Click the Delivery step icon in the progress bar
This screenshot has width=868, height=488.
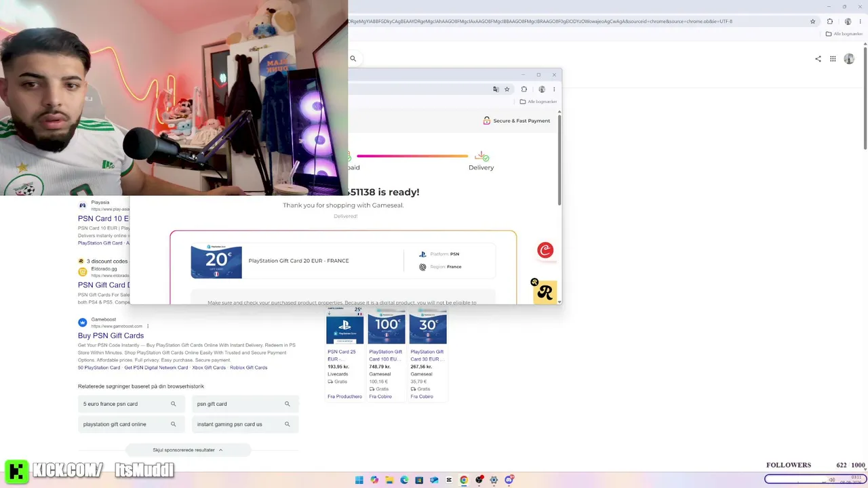tap(481, 157)
